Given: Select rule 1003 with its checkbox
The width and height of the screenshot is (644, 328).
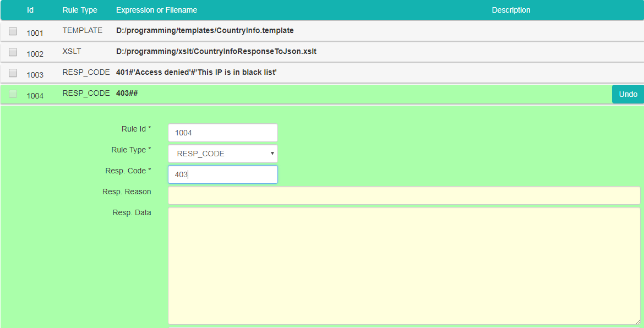Looking at the screenshot, I should click(x=13, y=73).
